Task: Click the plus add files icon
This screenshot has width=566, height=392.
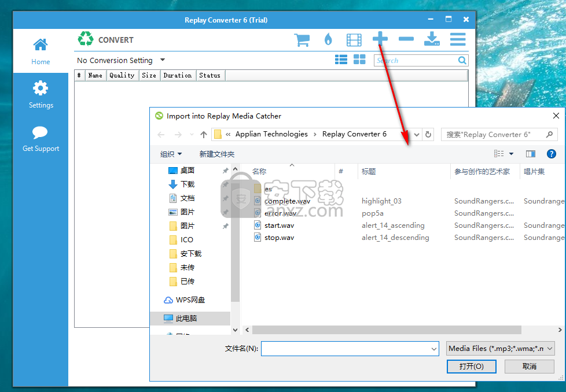Action: point(380,39)
